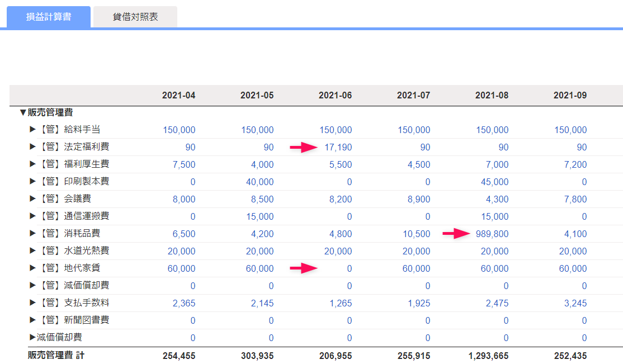
Task: Expand the 【管】水道光熱費 row
Action: tap(32, 250)
